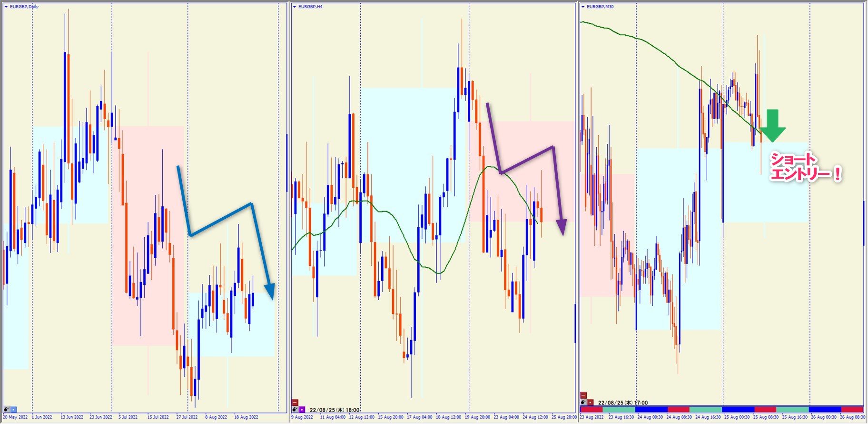Click the bomb icon in the M30 chart

[583, 403]
